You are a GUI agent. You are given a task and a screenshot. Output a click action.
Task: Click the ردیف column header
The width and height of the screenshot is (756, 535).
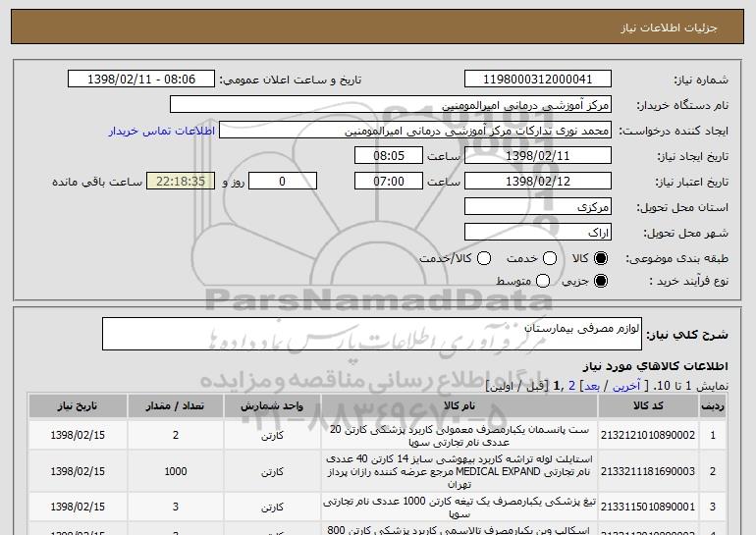pyautogui.click(x=713, y=406)
